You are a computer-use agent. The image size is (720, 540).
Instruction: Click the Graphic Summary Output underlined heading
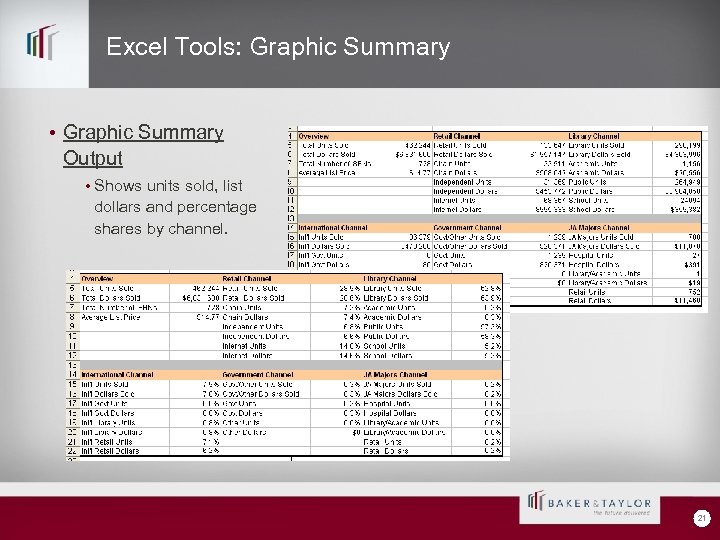pos(143,145)
